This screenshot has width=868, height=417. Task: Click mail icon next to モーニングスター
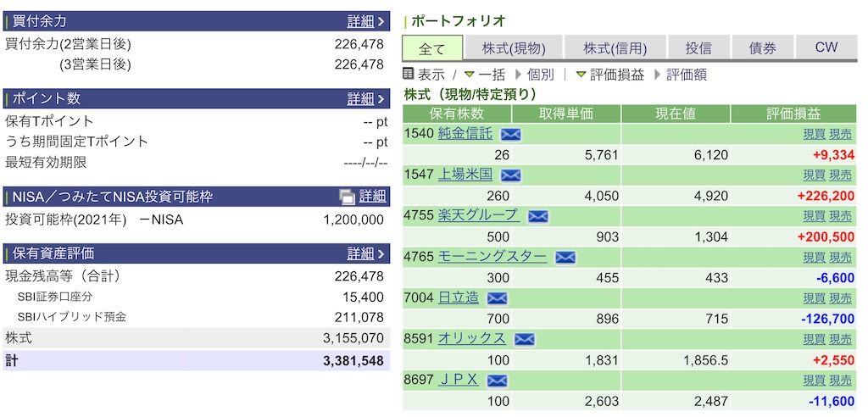pos(565,258)
